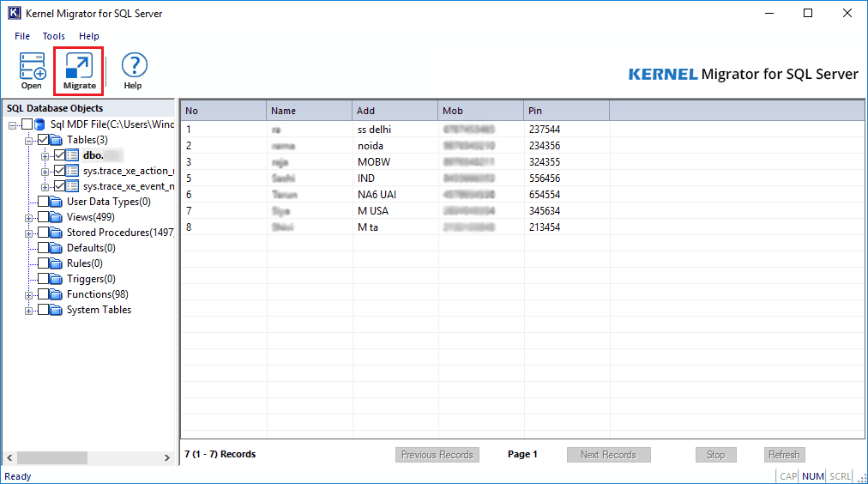This screenshot has height=484, width=868.
Task: Click the Defaults(0) folder icon
Action: tap(56, 248)
